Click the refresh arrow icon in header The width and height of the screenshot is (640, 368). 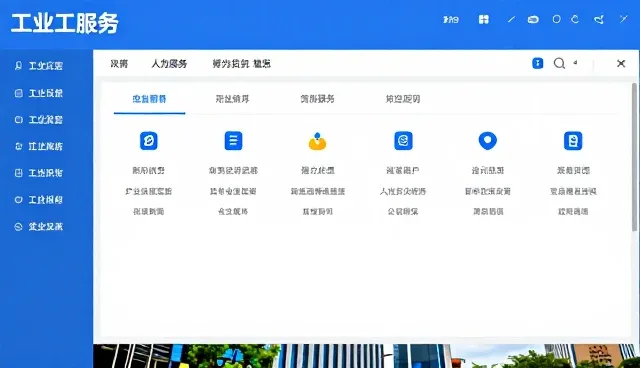[575, 19]
